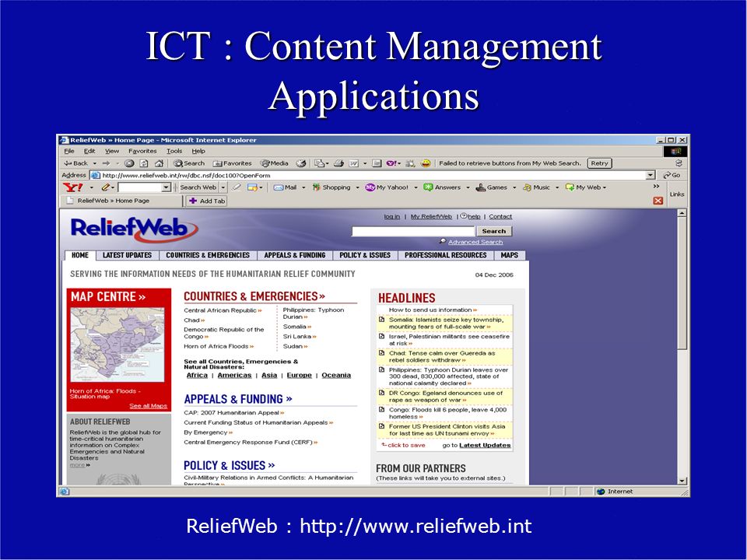Click the Mail icon in IE toolbar
The width and height of the screenshot is (747, 560).
[x=319, y=163]
